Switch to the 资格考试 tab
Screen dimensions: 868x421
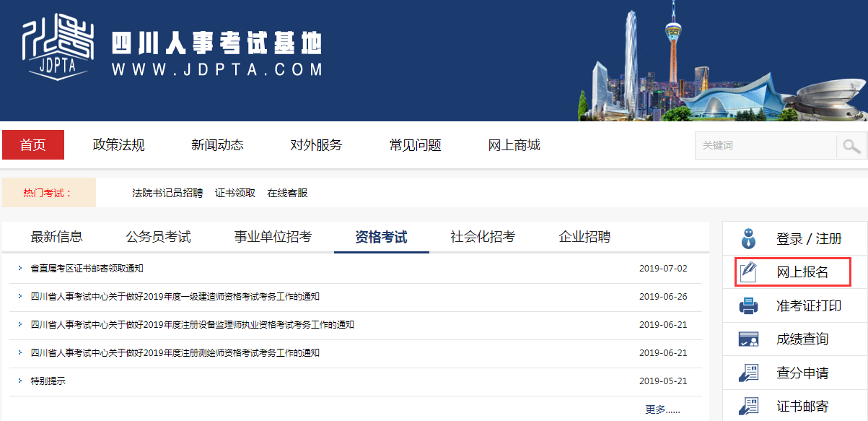(381, 236)
